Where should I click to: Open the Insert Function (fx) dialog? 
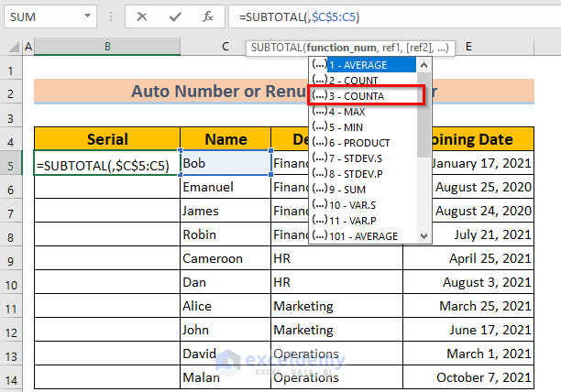tap(208, 17)
